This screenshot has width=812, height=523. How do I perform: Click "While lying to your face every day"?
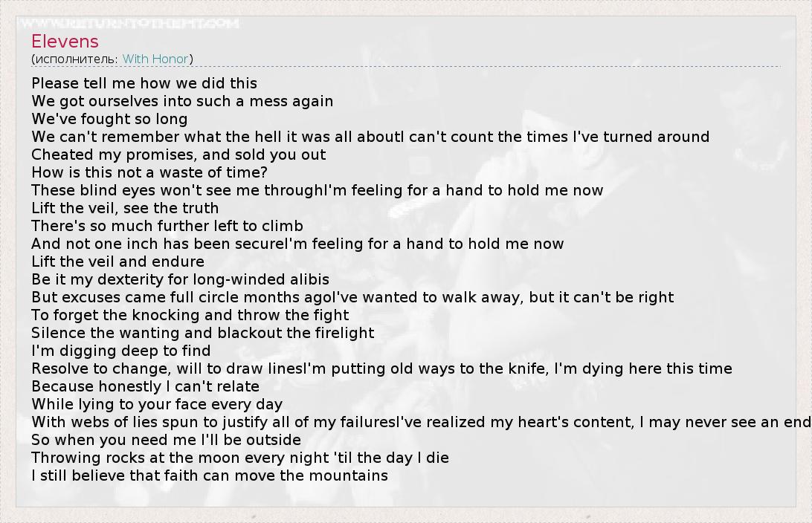157,404
